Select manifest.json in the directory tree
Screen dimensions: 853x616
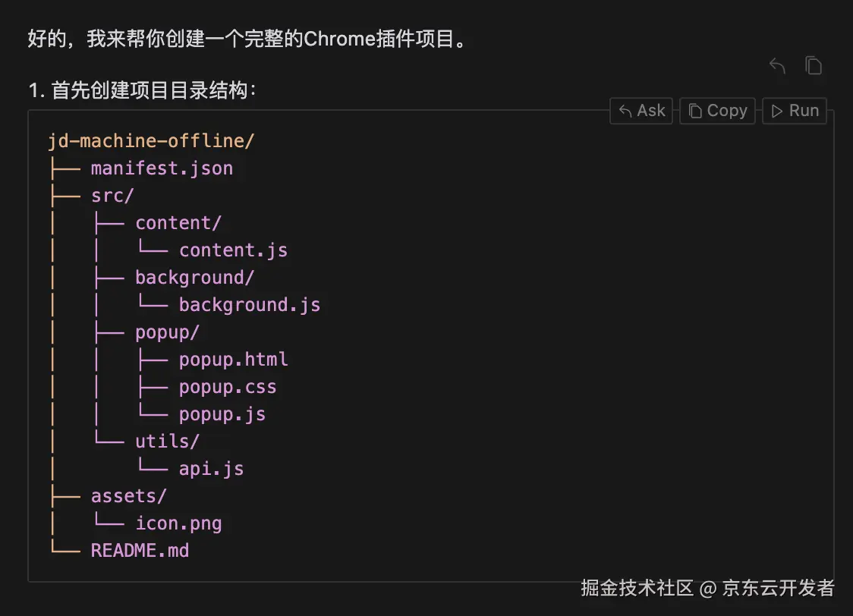click(x=162, y=168)
